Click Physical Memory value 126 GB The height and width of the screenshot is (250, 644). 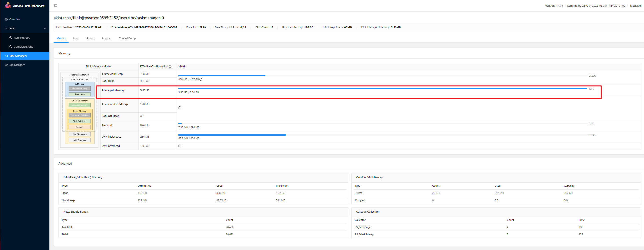coord(309,27)
